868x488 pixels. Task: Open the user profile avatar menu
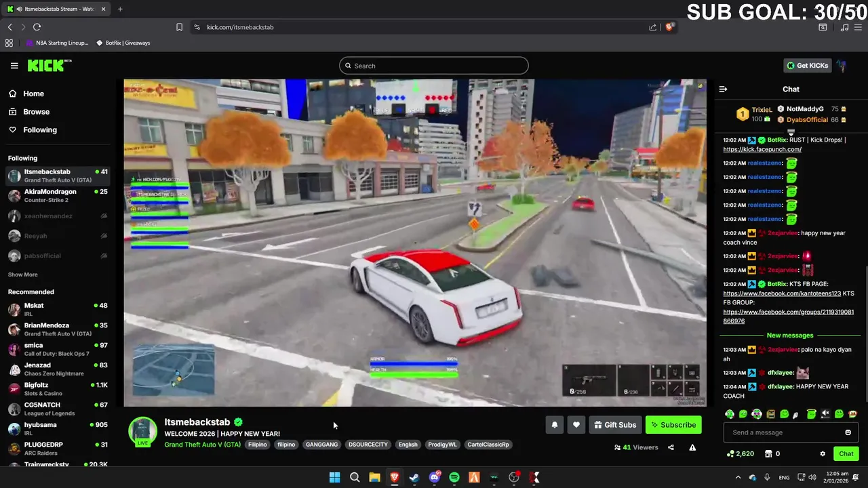coord(842,66)
